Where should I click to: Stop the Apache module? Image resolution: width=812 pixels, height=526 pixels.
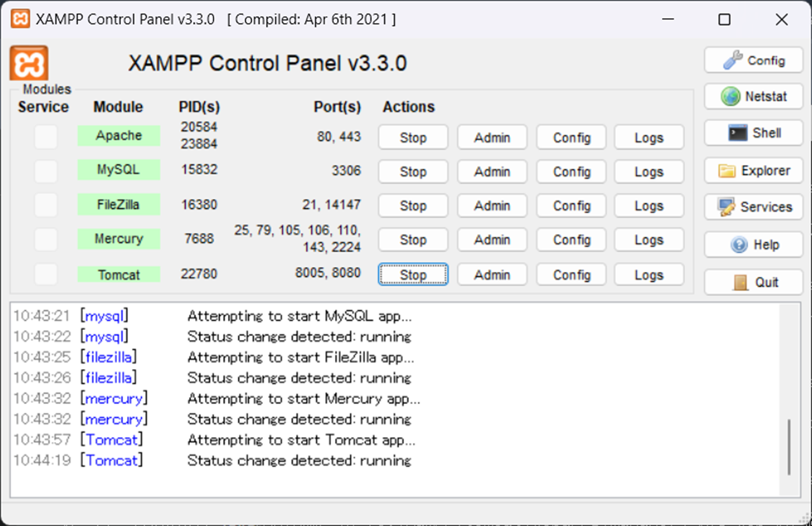pos(412,137)
